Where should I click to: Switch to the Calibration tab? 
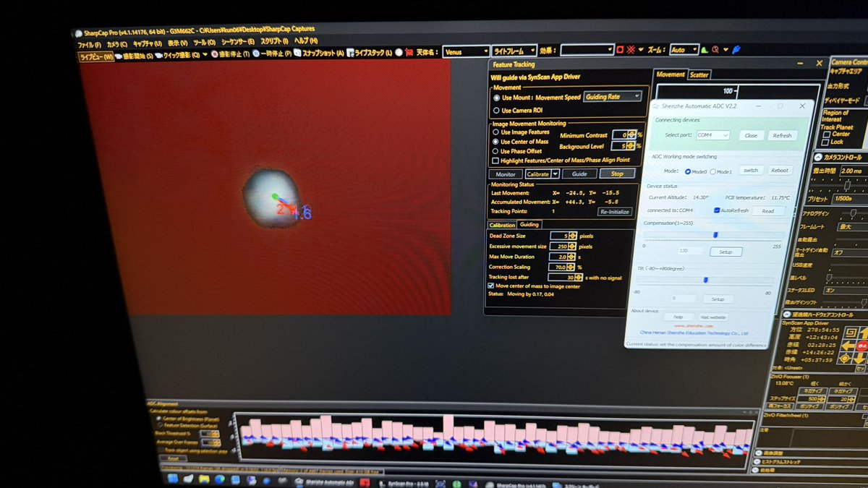pos(503,225)
